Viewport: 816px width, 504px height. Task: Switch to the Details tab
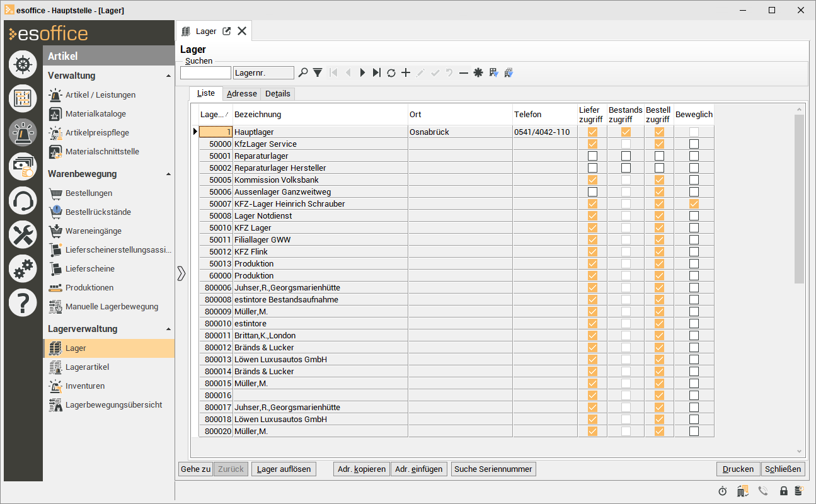pyautogui.click(x=278, y=94)
